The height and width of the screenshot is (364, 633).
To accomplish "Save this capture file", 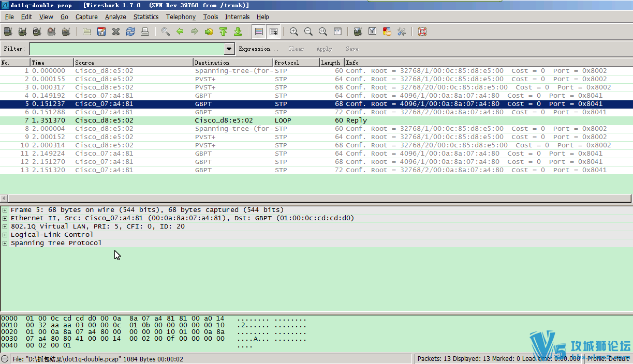I will point(101,32).
